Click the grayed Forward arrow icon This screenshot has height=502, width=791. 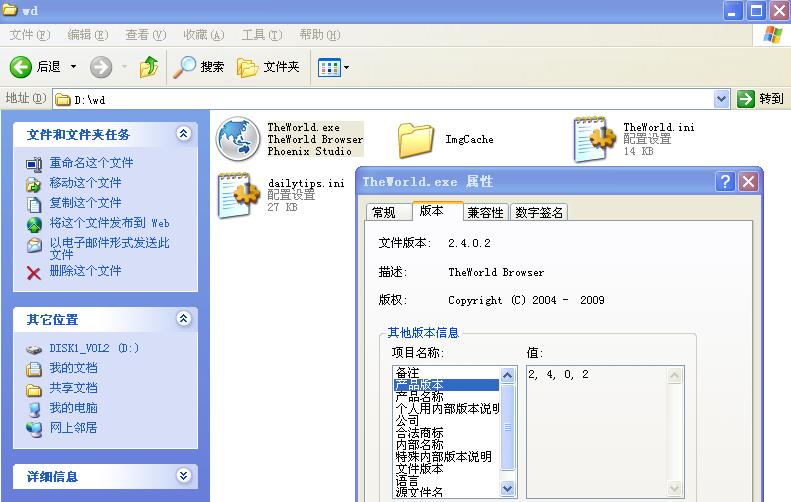tap(101, 67)
